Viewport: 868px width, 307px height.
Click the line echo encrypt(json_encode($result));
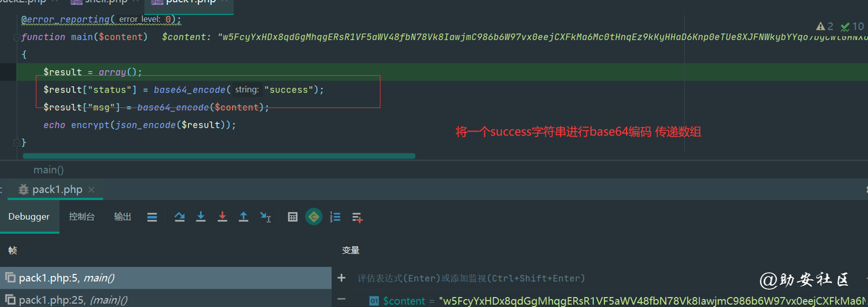[140, 125]
